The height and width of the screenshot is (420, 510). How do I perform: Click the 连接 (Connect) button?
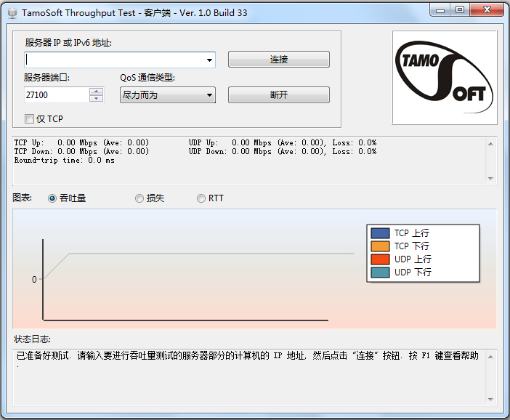coord(279,59)
